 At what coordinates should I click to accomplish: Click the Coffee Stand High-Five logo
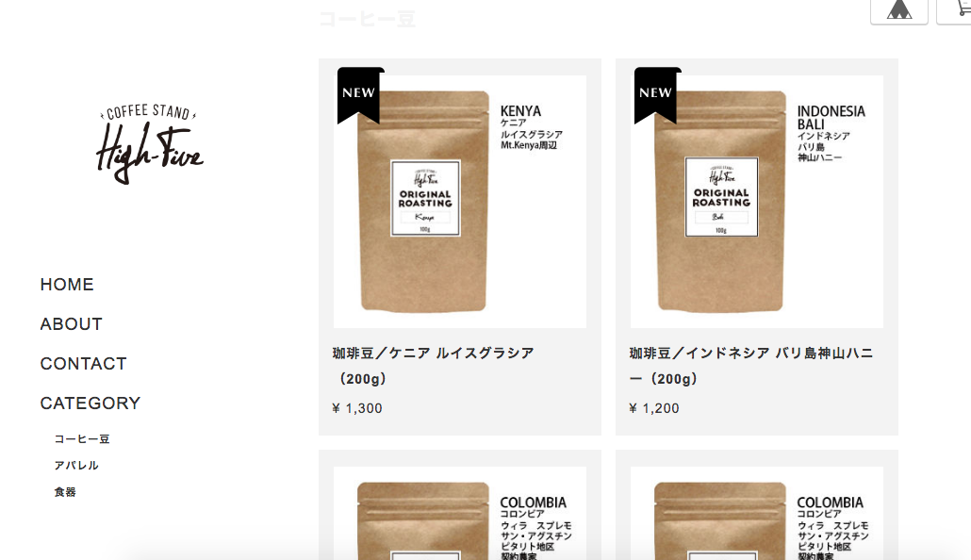[149, 143]
